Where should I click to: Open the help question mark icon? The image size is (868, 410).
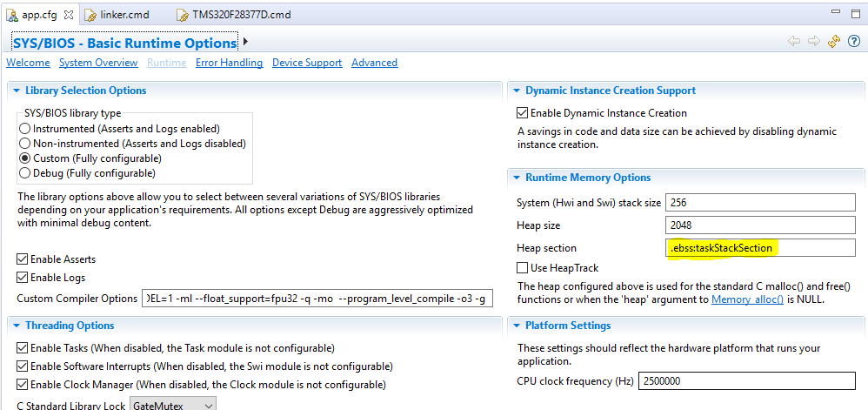853,42
